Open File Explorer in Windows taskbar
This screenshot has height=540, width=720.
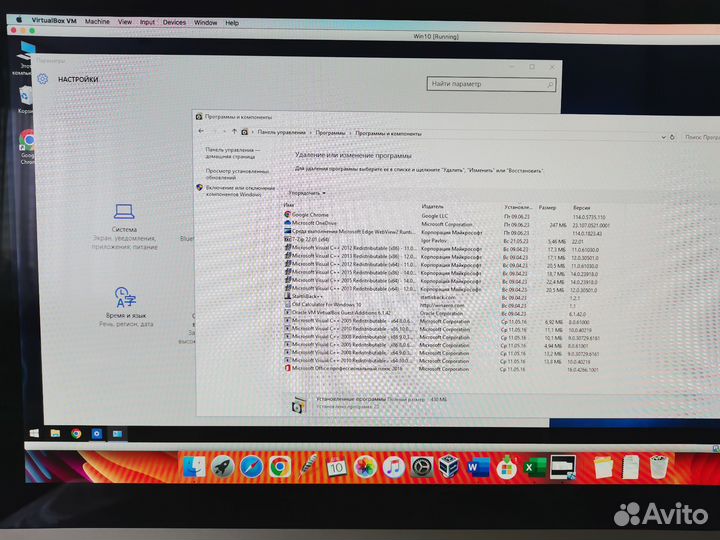[x=55, y=433]
